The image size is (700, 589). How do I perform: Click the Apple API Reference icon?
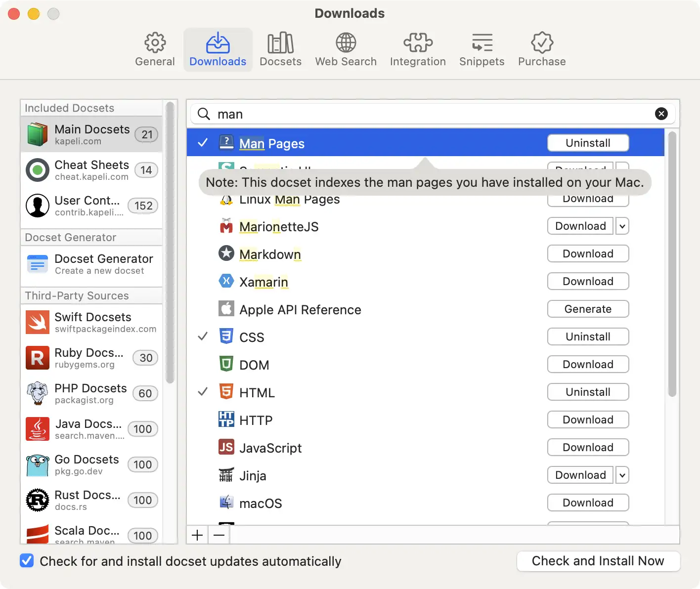pos(226,309)
